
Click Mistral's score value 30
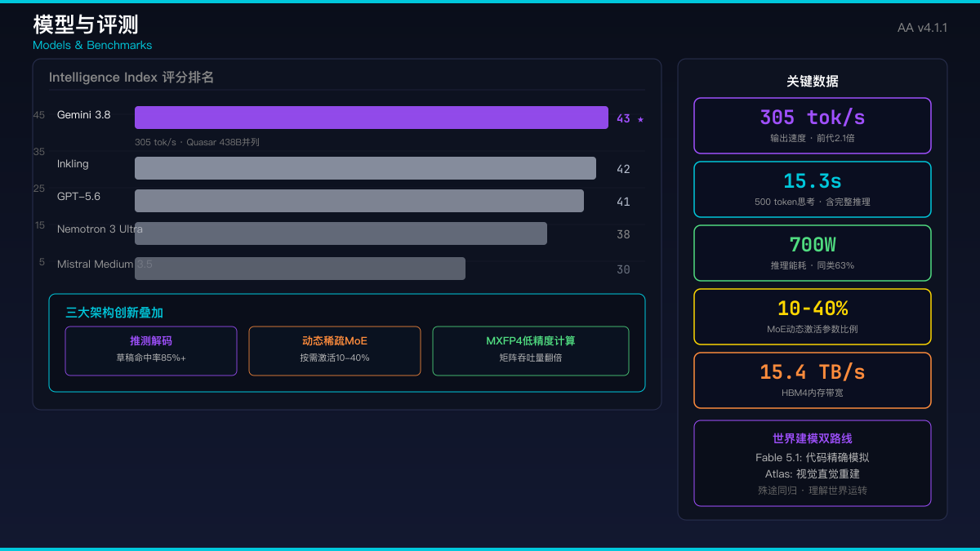[623, 269]
